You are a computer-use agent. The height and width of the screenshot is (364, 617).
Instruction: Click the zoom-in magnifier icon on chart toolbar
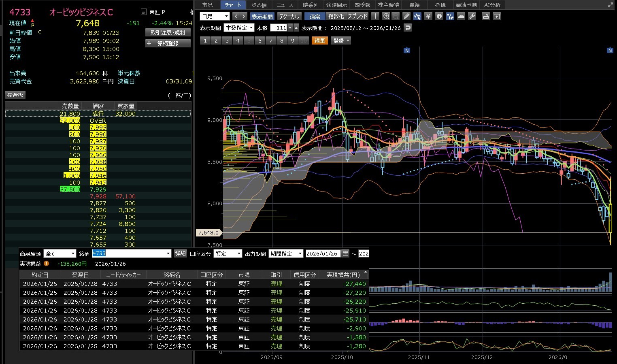(x=386, y=16)
